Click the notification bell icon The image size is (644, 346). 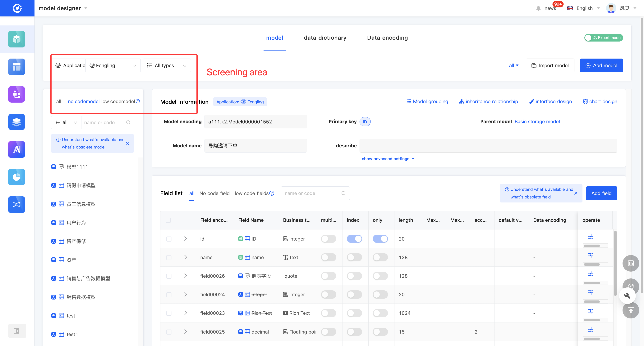[x=538, y=8]
